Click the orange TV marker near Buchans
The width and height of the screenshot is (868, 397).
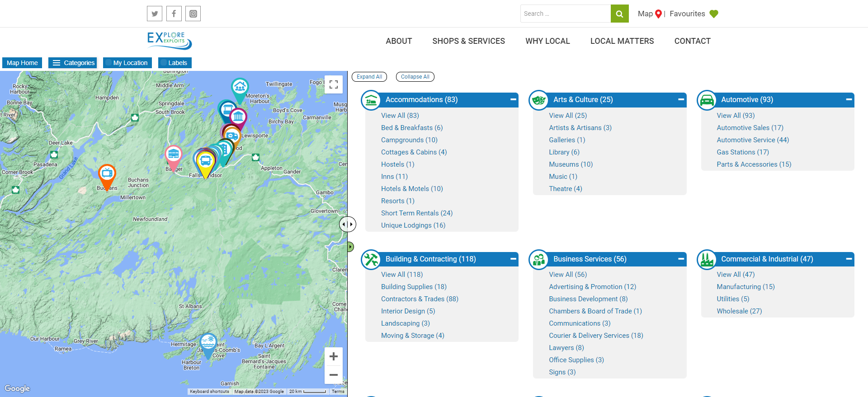click(x=107, y=177)
